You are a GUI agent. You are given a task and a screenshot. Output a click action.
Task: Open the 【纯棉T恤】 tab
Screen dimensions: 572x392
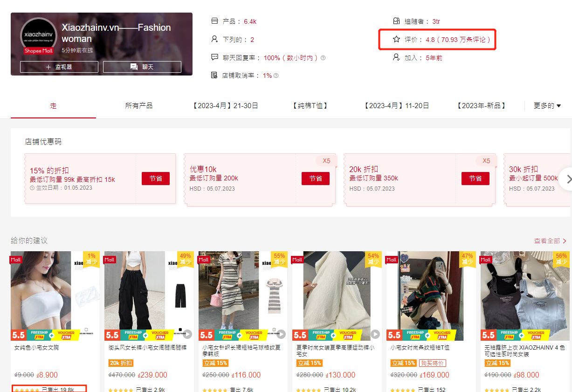click(310, 106)
